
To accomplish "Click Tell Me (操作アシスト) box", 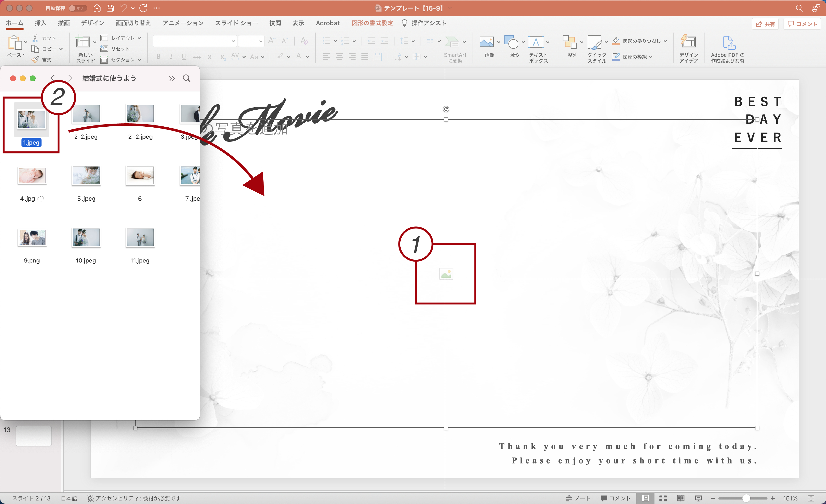I will 424,23.
